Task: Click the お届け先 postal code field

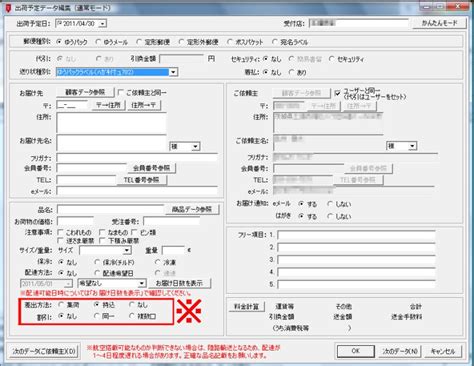Action: point(72,105)
